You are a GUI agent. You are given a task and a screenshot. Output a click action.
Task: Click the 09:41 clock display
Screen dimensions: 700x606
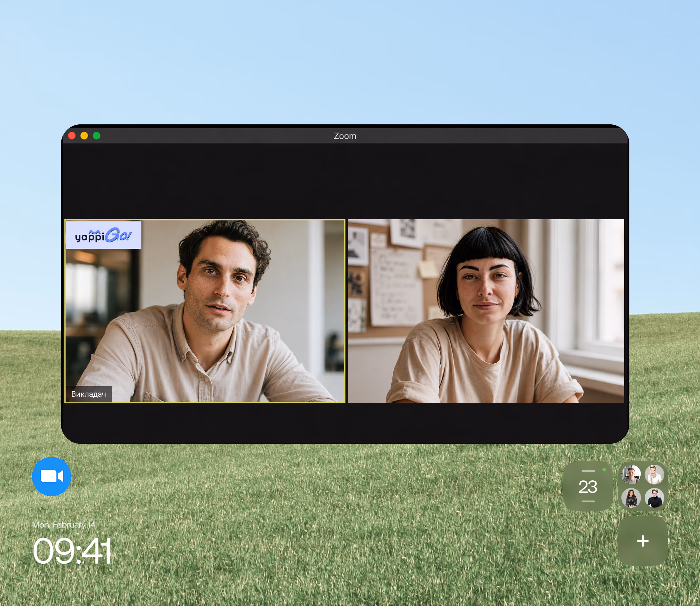click(x=72, y=551)
